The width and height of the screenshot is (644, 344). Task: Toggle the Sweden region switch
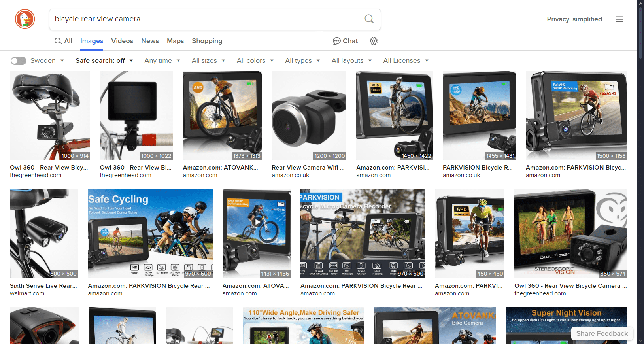tap(18, 60)
